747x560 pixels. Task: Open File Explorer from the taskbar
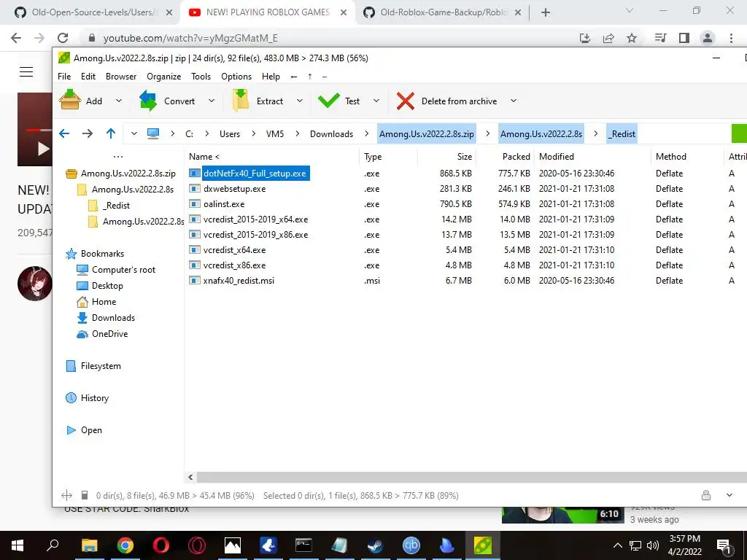point(89,545)
